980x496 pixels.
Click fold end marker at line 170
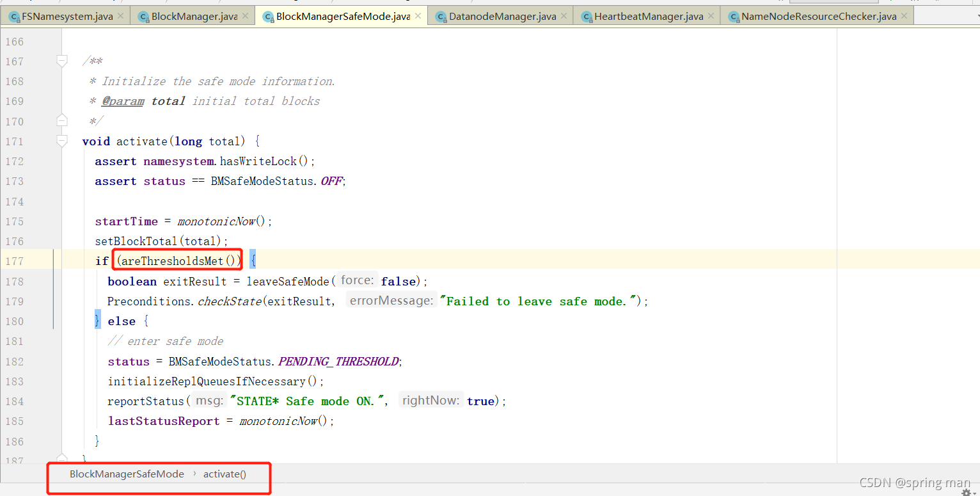tap(62, 121)
